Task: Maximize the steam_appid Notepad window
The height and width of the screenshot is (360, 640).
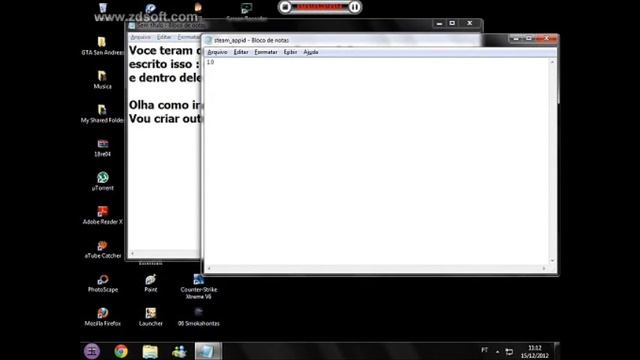Action: [529, 38]
